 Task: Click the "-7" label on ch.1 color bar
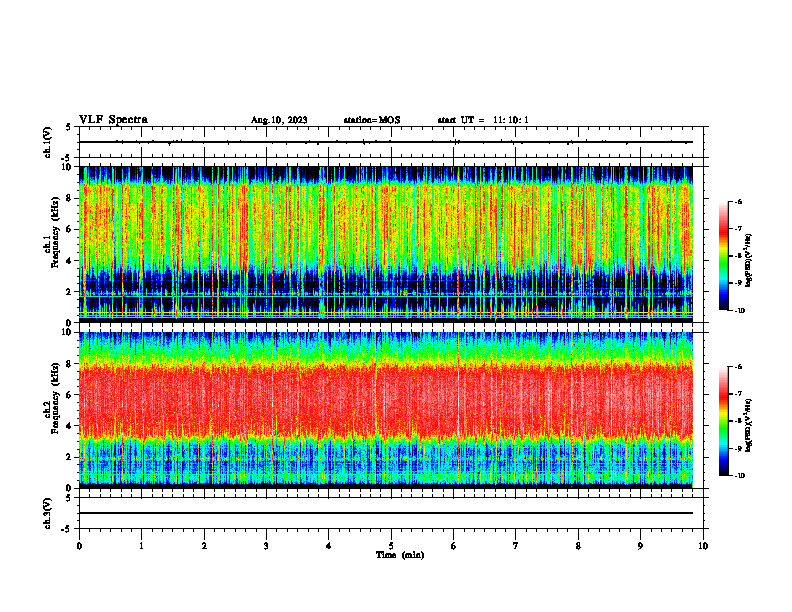738,229
